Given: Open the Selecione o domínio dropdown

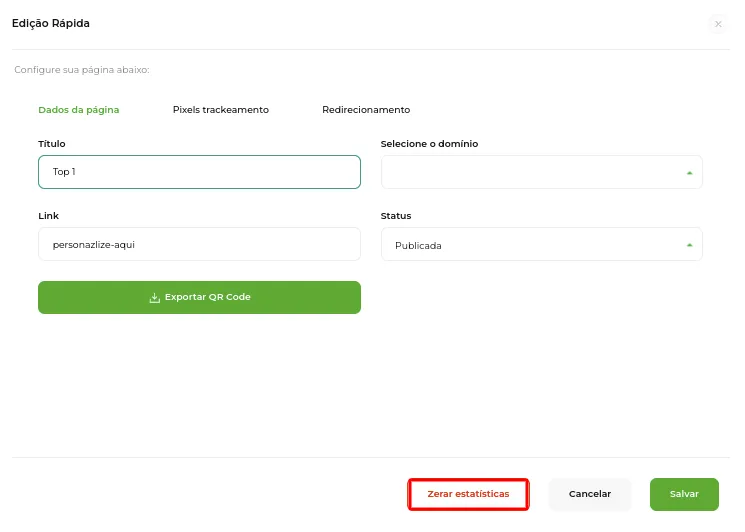Looking at the screenshot, I should (542, 172).
